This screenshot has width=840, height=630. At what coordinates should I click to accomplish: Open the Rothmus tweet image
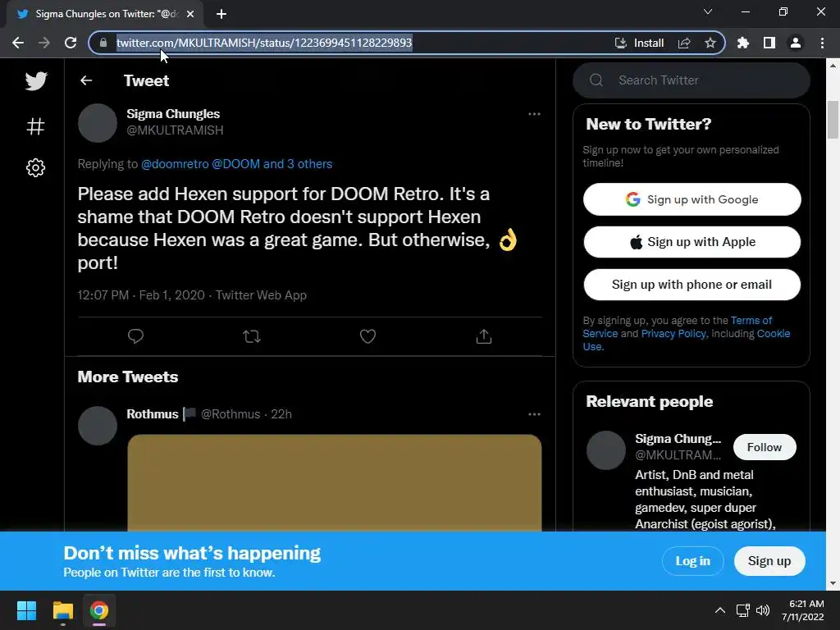tap(335, 482)
